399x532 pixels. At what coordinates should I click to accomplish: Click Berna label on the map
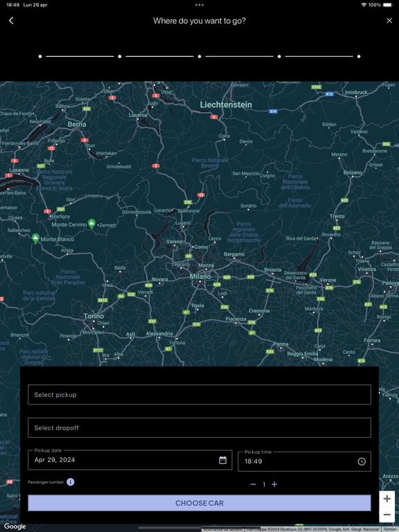pyautogui.click(x=77, y=124)
